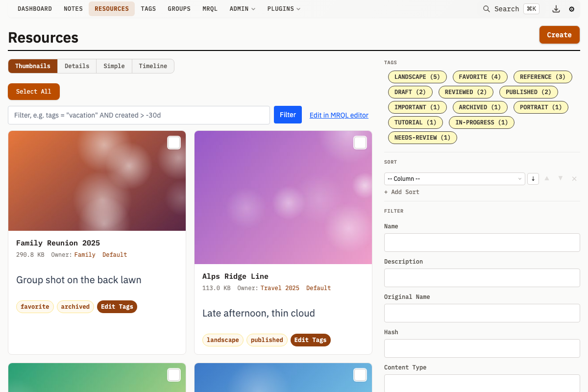Filter by FAVORITE (4) tag

tap(480, 77)
